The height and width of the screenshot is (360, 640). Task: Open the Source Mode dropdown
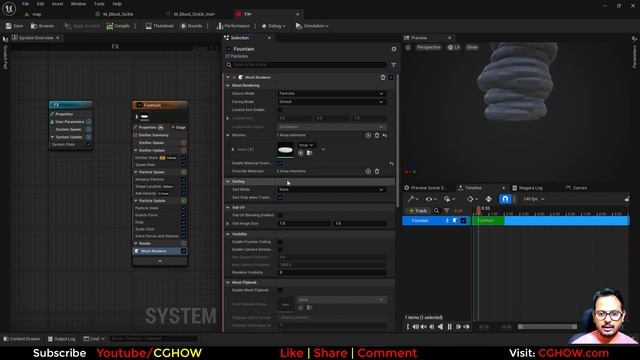pyautogui.click(x=331, y=93)
